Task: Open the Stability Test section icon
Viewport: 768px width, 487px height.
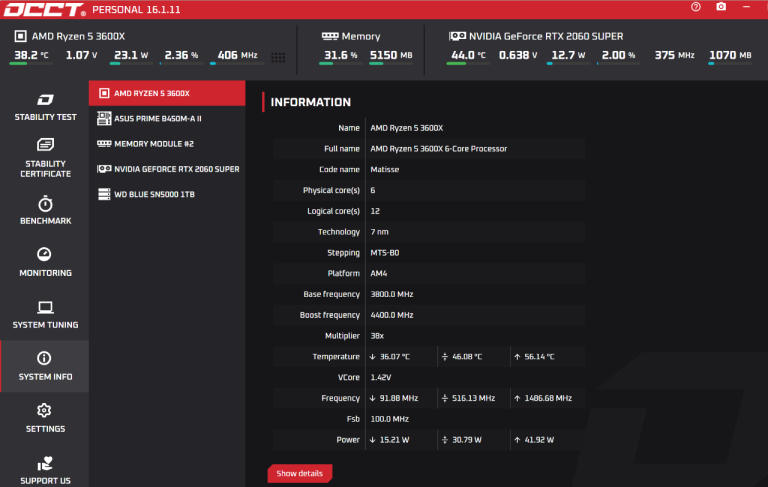Action: 45,100
